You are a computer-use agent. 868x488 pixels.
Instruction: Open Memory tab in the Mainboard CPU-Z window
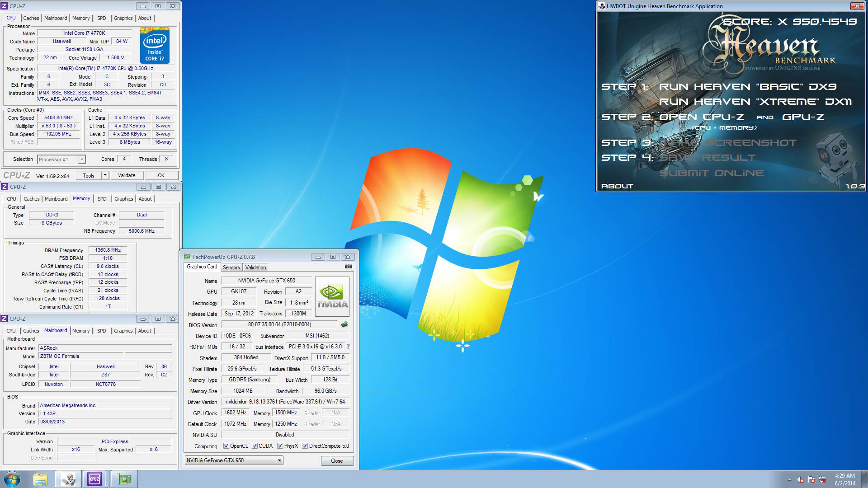[81, 331]
